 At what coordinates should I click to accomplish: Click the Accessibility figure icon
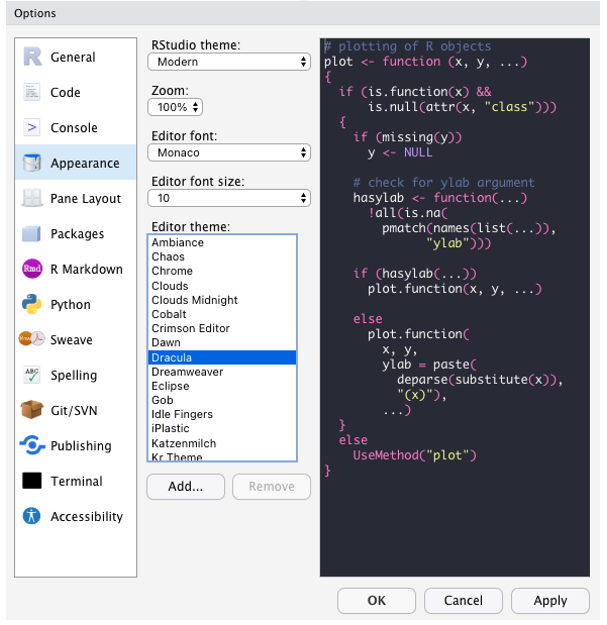(x=32, y=517)
